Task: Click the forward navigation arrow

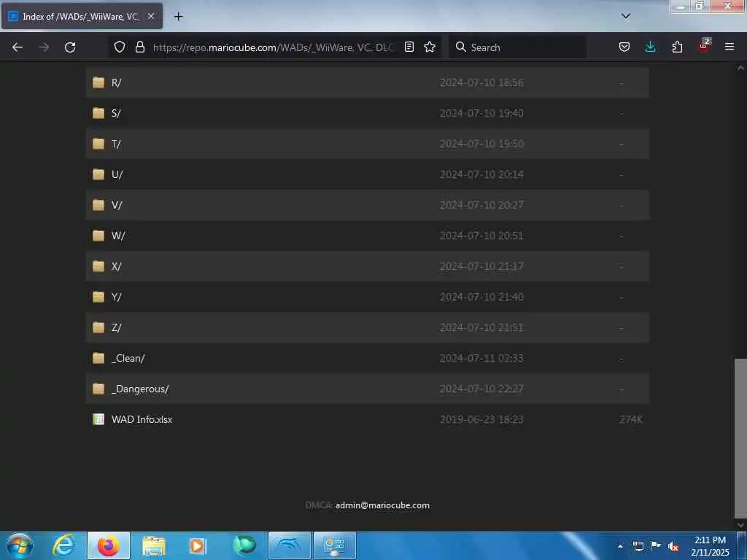Action: (44, 47)
